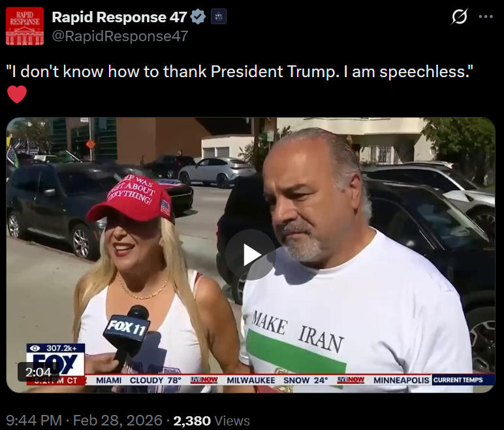
Task: Click the 307.2k+ eye viewer counter
Action: tap(55, 348)
